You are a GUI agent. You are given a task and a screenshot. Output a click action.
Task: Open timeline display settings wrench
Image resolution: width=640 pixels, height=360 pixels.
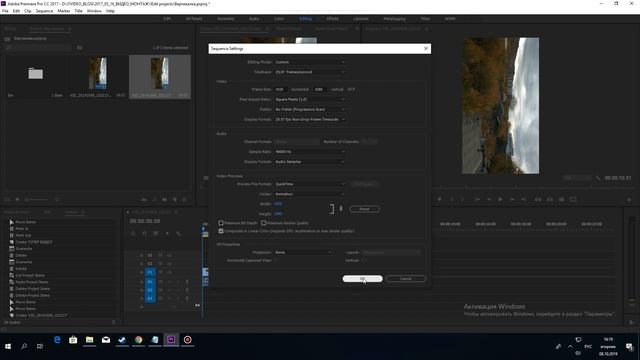point(178,233)
